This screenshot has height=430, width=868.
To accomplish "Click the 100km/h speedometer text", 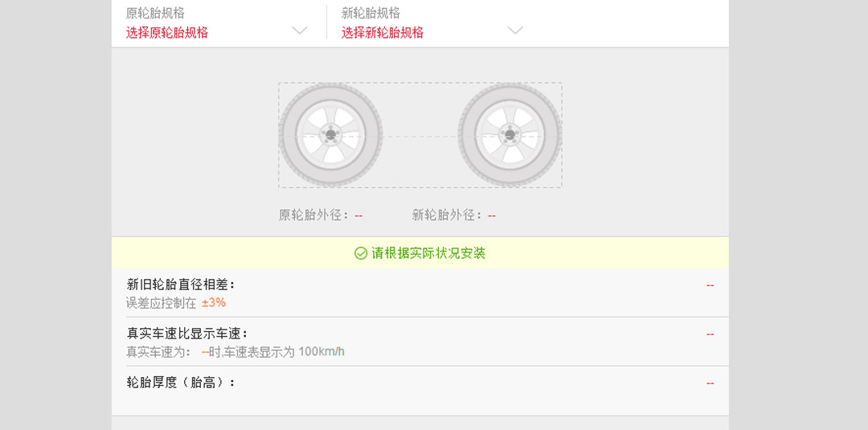I will click(321, 352).
